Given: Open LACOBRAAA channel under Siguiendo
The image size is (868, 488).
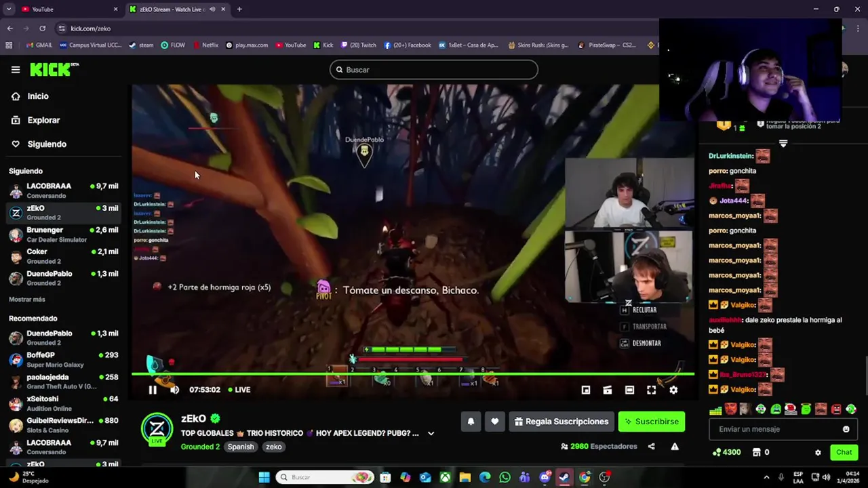Looking at the screenshot, I should pyautogui.click(x=63, y=190).
